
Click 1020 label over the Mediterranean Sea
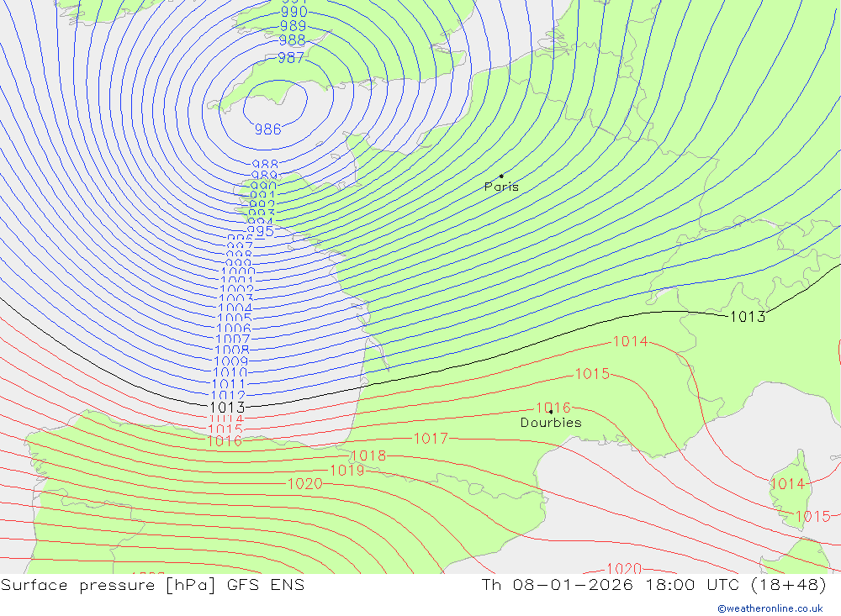point(624,568)
